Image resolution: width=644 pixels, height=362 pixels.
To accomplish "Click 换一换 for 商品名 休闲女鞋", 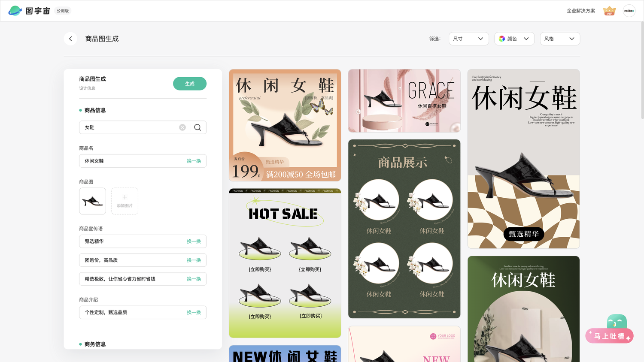I will click(194, 161).
